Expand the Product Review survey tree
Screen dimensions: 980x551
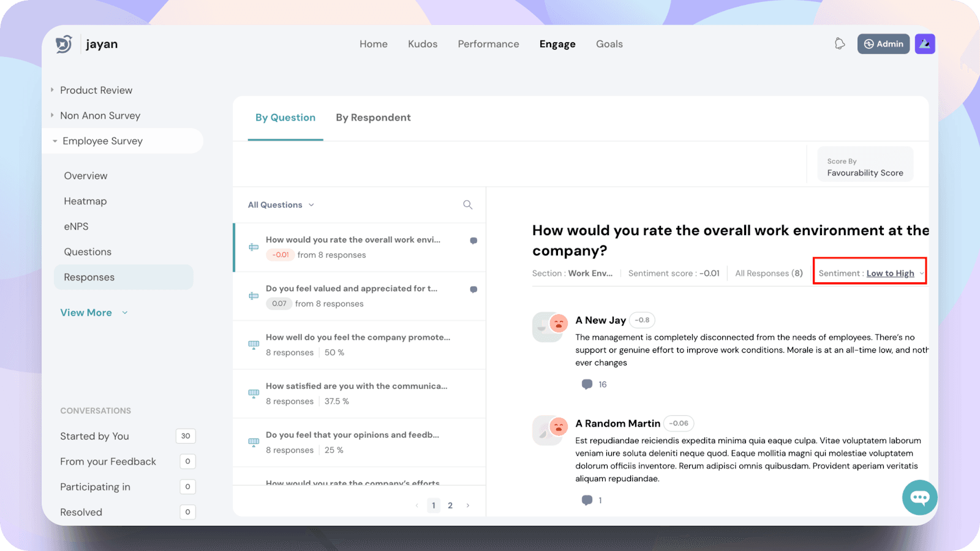point(53,90)
